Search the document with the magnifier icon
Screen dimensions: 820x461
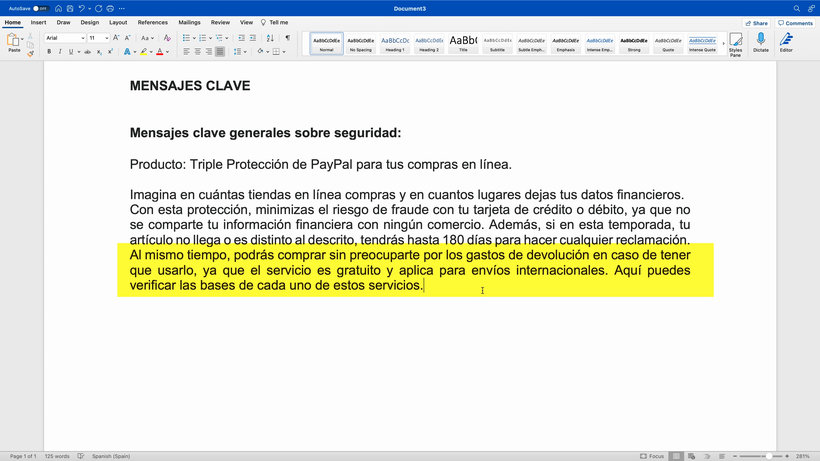point(796,8)
